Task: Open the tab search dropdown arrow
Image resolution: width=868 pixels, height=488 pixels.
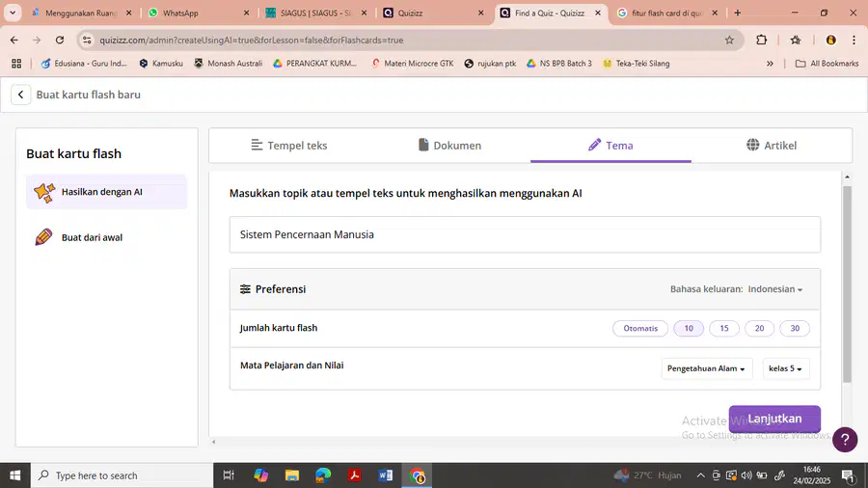Action: pyautogui.click(x=13, y=13)
